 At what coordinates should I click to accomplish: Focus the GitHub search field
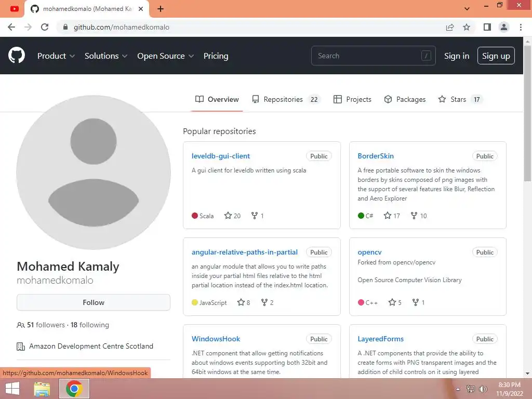click(373, 56)
